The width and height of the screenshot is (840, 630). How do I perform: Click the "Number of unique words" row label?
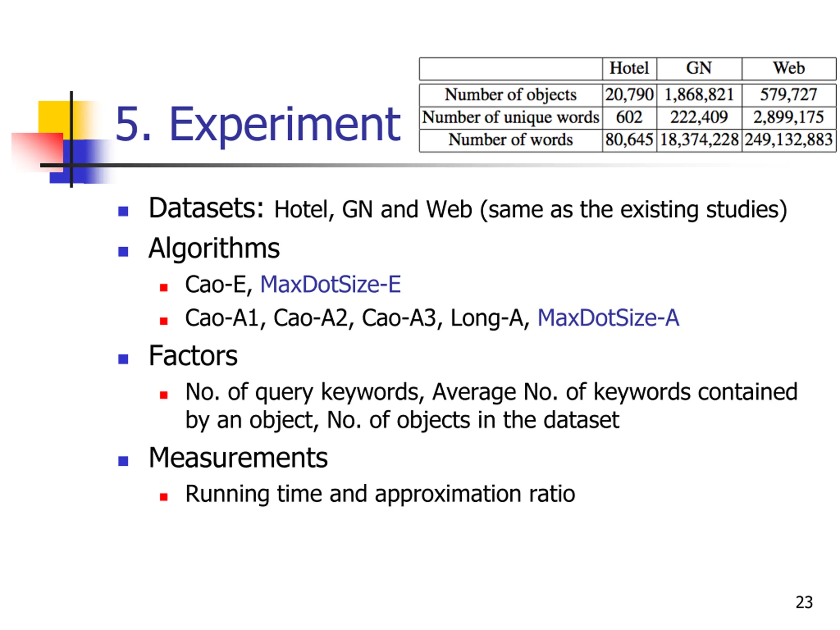pyautogui.click(x=510, y=117)
